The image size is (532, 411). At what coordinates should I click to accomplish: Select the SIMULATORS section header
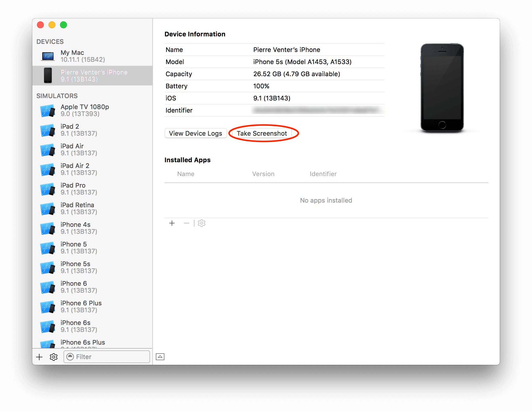57,96
